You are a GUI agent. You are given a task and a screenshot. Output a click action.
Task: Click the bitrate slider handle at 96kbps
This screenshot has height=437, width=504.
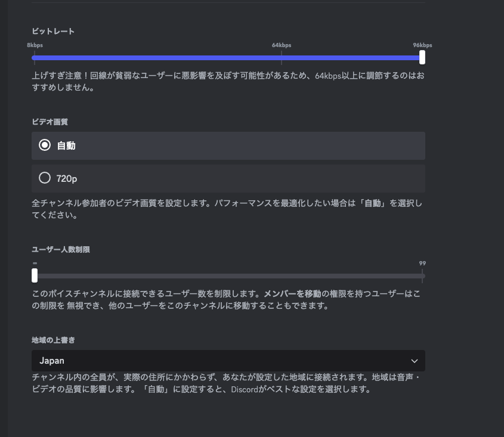pyautogui.click(x=422, y=57)
